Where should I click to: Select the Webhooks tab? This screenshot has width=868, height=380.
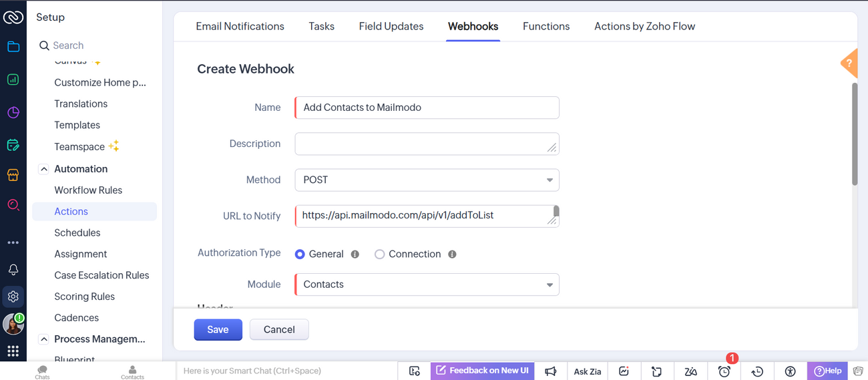tap(473, 27)
